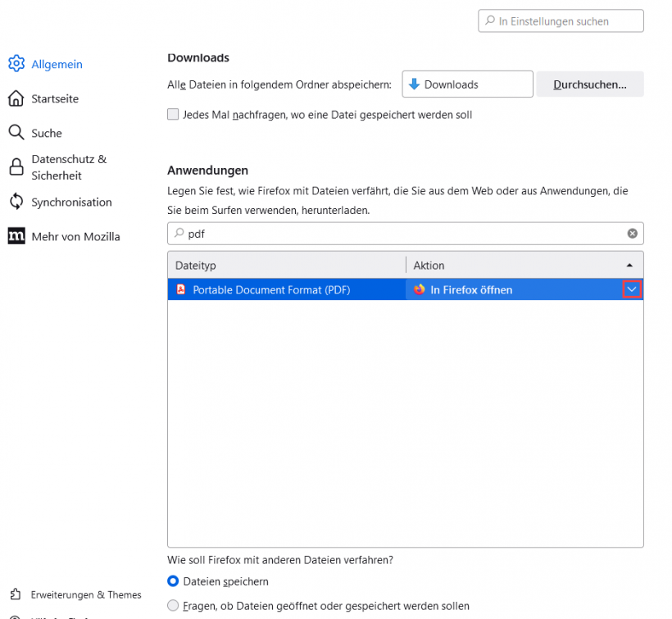Open Mehr von Mozilla link
The image size is (672, 619).
(x=75, y=236)
